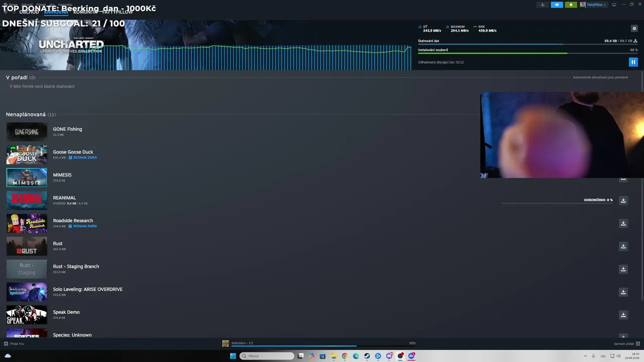Click Solo Leveling: ARISE OVERDRIVE title

click(88, 289)
